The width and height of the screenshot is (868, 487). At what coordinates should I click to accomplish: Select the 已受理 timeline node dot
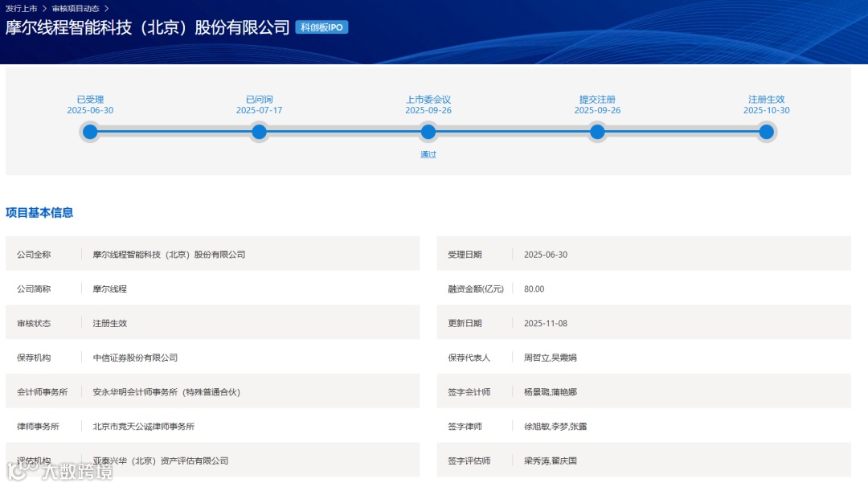point(90,132)
